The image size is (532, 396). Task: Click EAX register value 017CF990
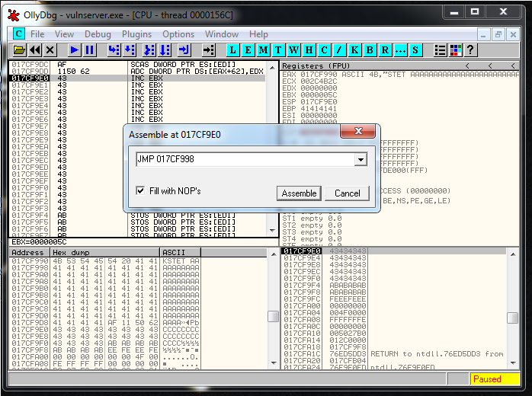[x=319, y=75]
